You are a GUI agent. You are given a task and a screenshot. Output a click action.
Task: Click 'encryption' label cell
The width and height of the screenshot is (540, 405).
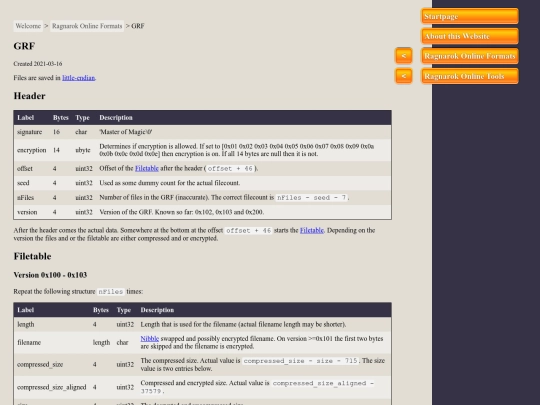[x=31, y=150]
